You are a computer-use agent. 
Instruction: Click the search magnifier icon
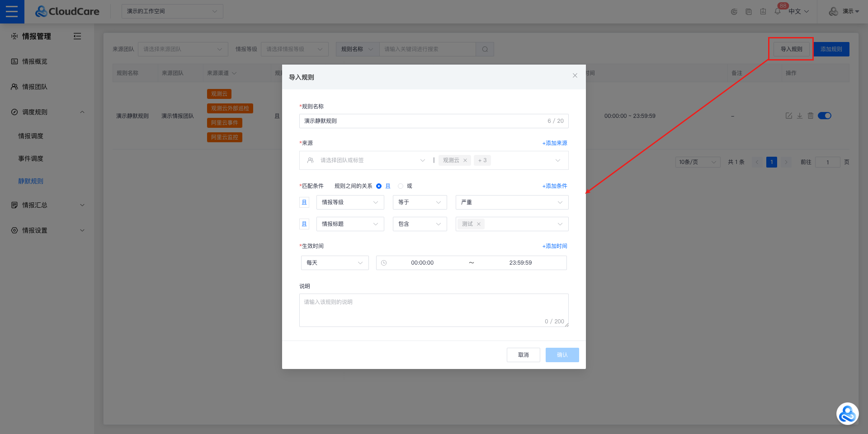coord(485,49)
